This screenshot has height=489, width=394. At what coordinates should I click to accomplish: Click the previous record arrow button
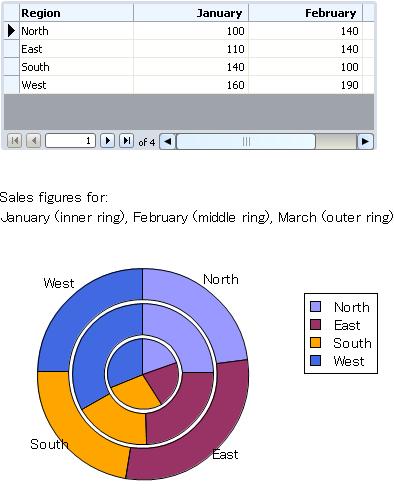tap(34, 141)
